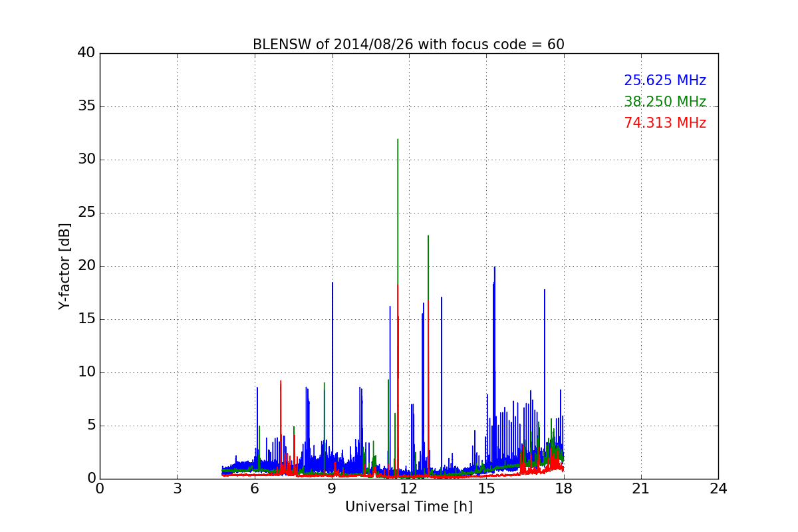Click the x-axis tick label '9'

point(332,489)
